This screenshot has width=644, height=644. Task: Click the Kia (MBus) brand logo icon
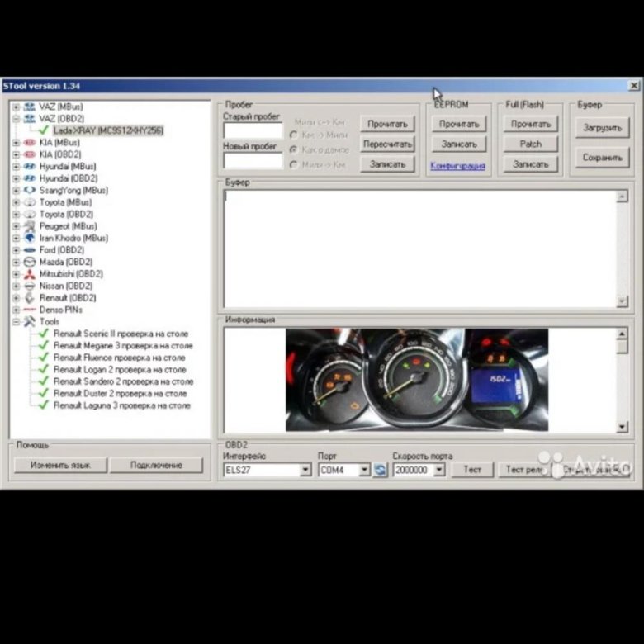pos(29,142)
